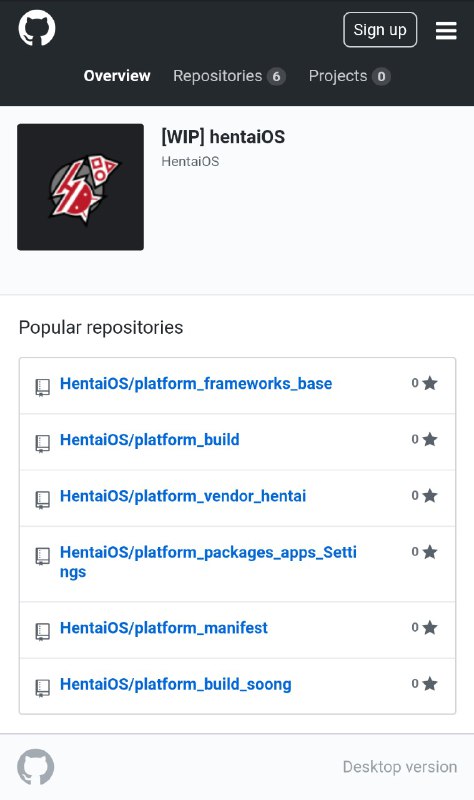474x800 pixels.
Task: Click star icon for platform_frameworks_base
Action: pos(430,383)
